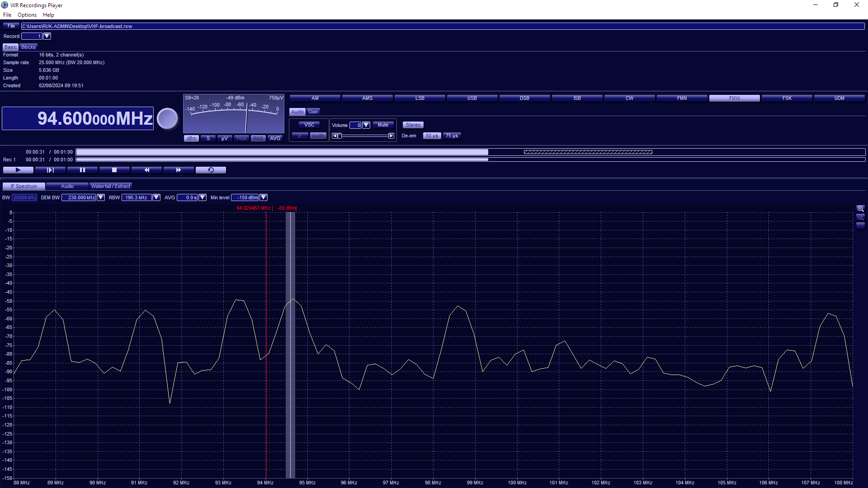Expand the DEM BW dropdown
The width and height of the screenshot is (868, 488).
coord(101,197)
